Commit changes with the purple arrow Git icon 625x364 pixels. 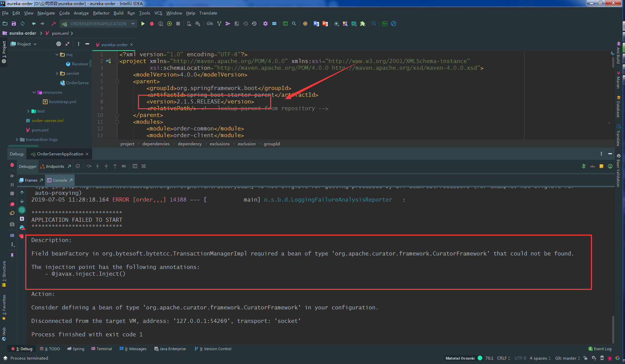point(228,24)
